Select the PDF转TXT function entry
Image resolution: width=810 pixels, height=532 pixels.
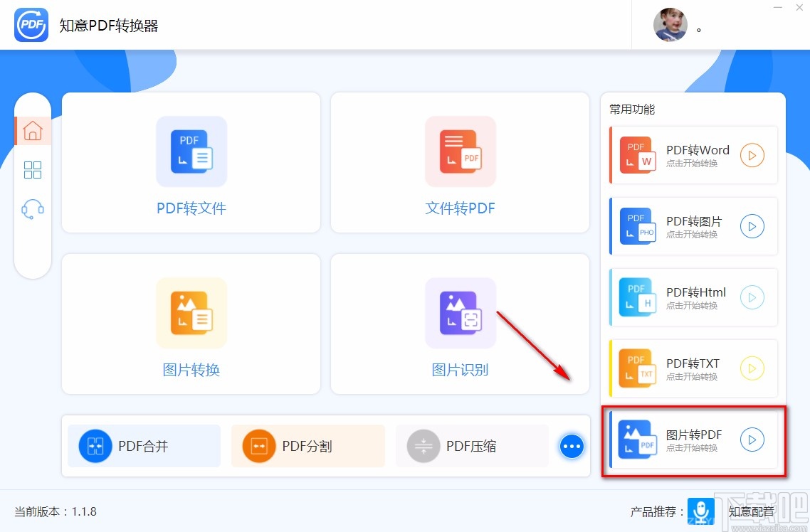[x=690, y=368]
